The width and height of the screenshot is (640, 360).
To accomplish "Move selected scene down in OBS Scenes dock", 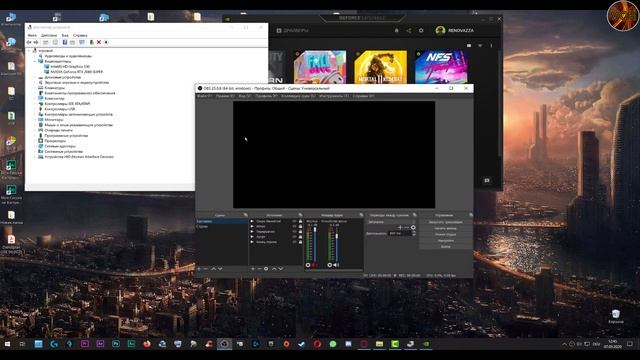I will tap(220, 269).
